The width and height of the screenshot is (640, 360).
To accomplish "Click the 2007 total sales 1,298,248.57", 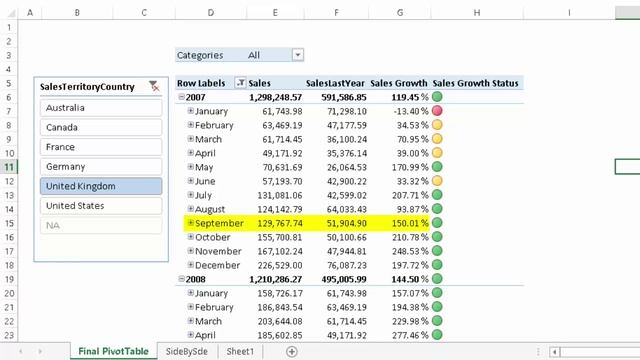I will [x=276, y=97].
